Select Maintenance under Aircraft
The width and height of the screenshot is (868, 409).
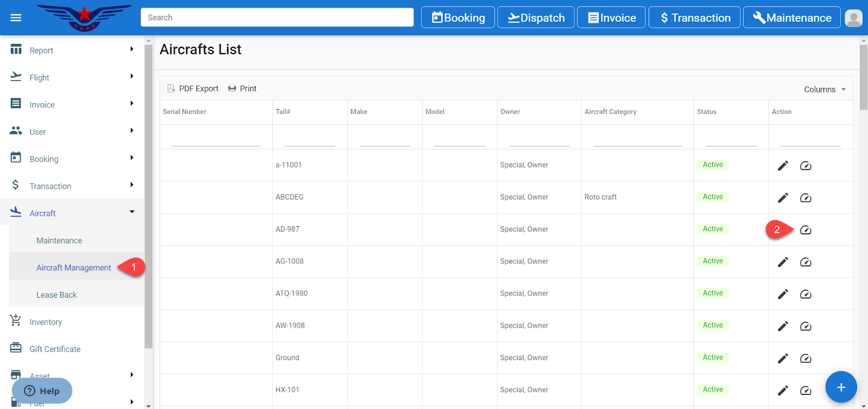click(59, 240)
